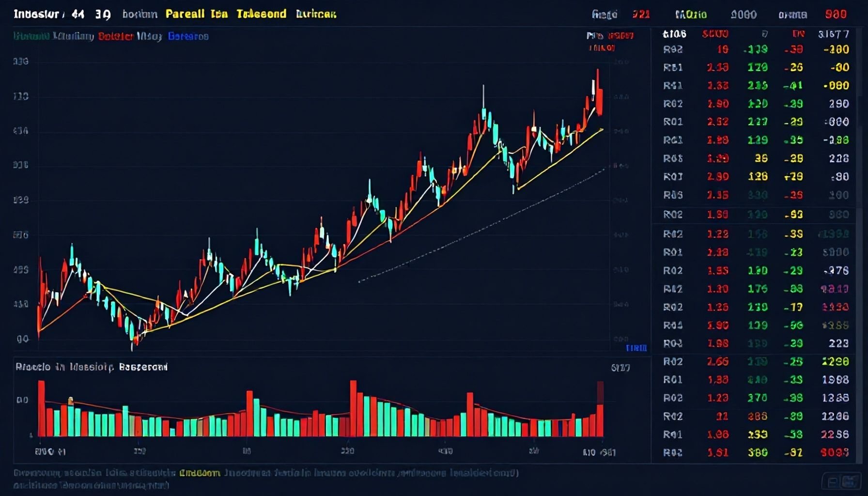Click the yellow highlighted word in footer text

click(x=200, y=473)
